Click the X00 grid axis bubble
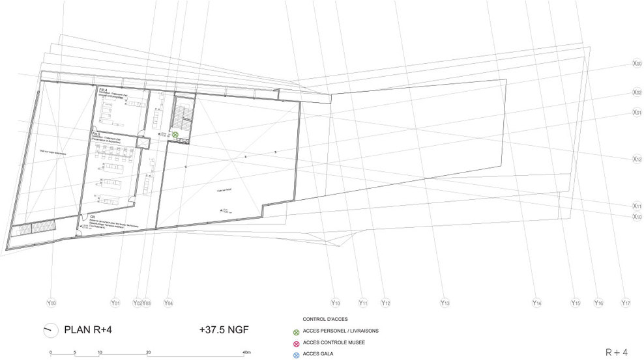The width and height of the screenshot is (644, 360). (x=637, y=64)
